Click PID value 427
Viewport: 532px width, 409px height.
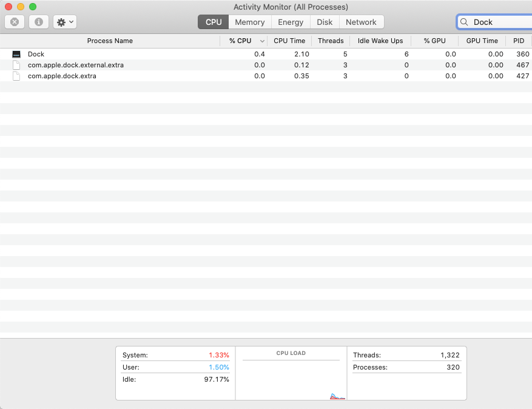[x=522, y=76]
